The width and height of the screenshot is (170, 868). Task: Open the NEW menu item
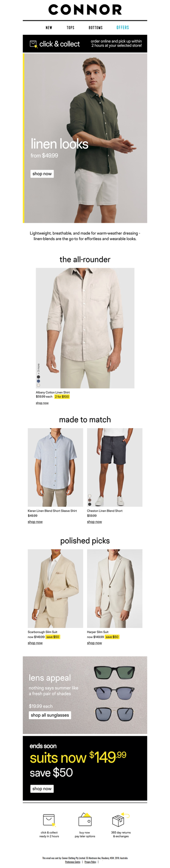[49, 28]
